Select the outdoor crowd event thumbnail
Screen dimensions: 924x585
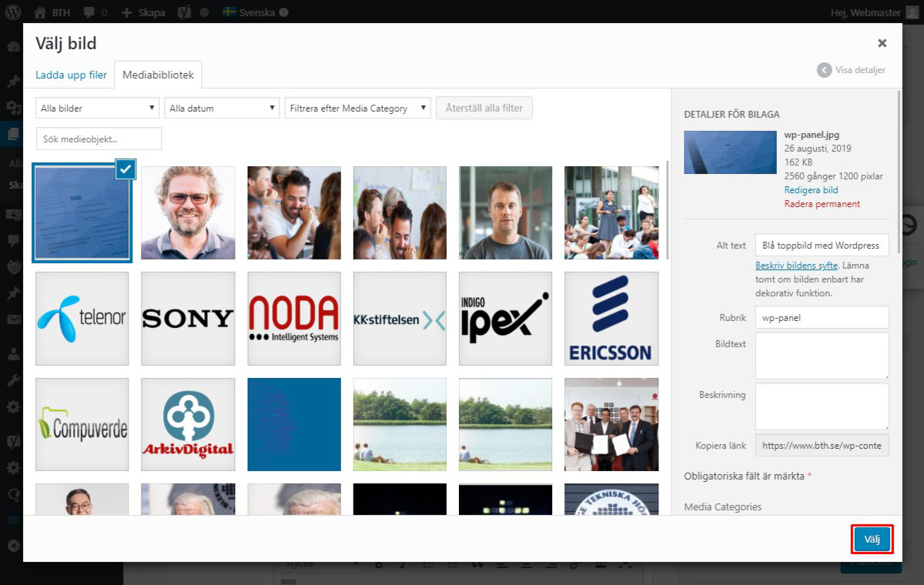point(611,212)
